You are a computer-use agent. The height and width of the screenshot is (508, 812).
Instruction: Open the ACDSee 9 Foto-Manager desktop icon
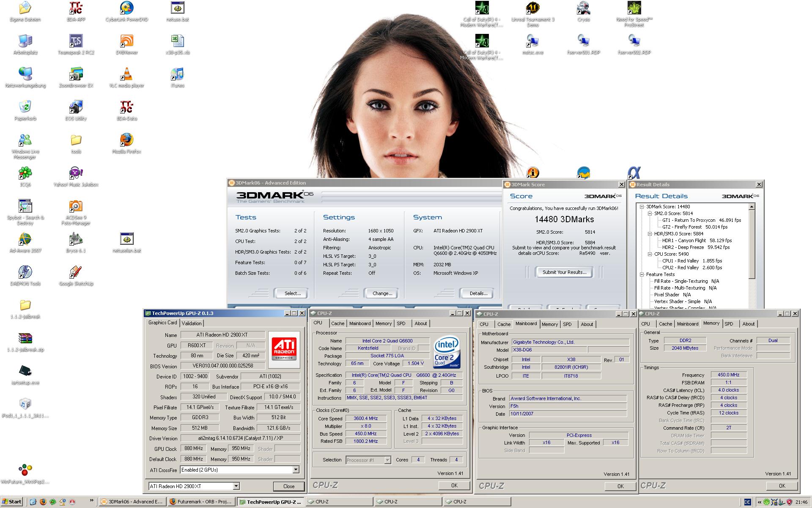pos(76,212)
